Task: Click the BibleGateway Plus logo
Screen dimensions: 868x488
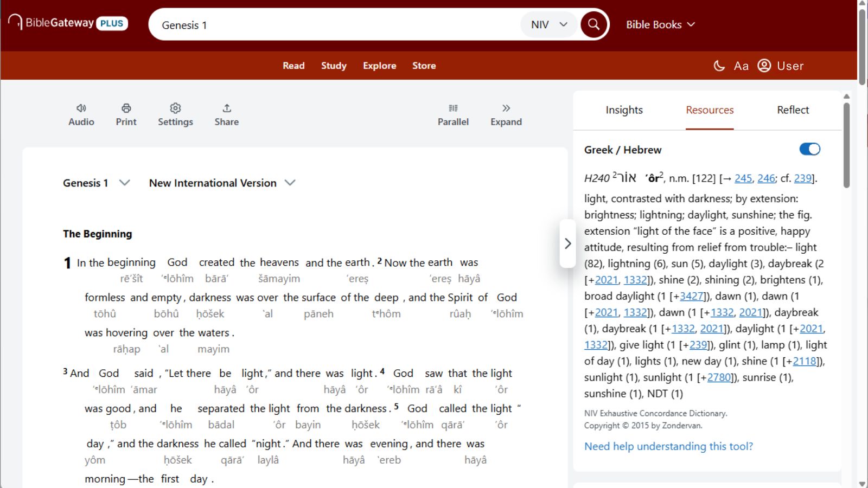Action: click(x=68, y=23)
